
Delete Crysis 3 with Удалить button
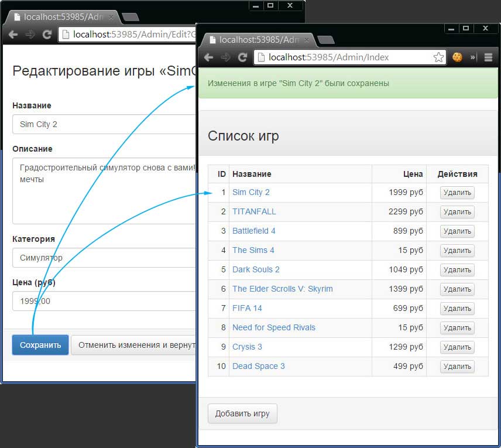457,347
